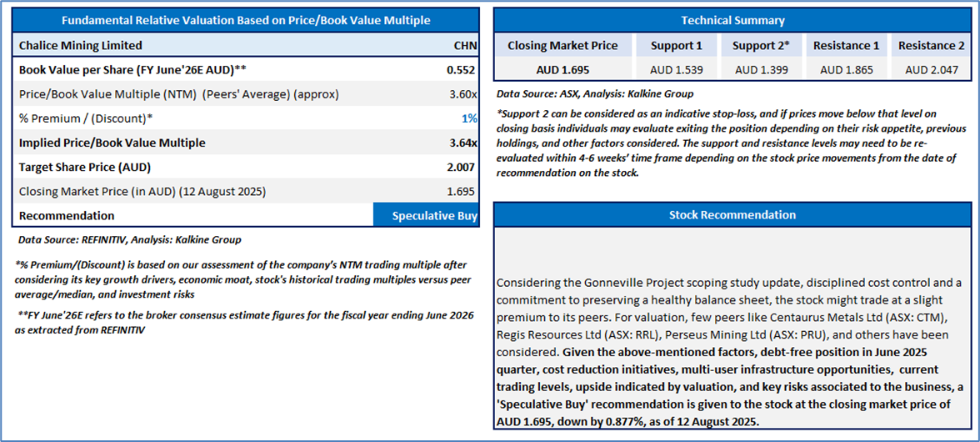Screen dimensions: 980x442
Task: Click the AUD 2.047 resistance value
Action: [931, 70]
